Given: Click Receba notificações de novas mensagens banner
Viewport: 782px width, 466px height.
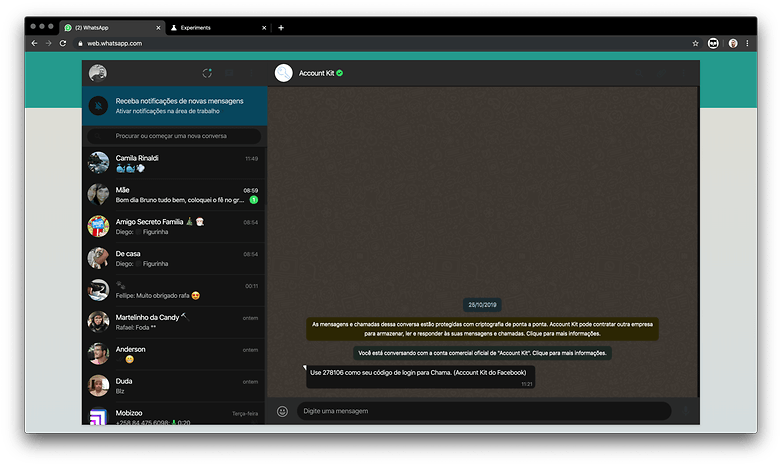Looking at the screenshot, I should point(175,106).
